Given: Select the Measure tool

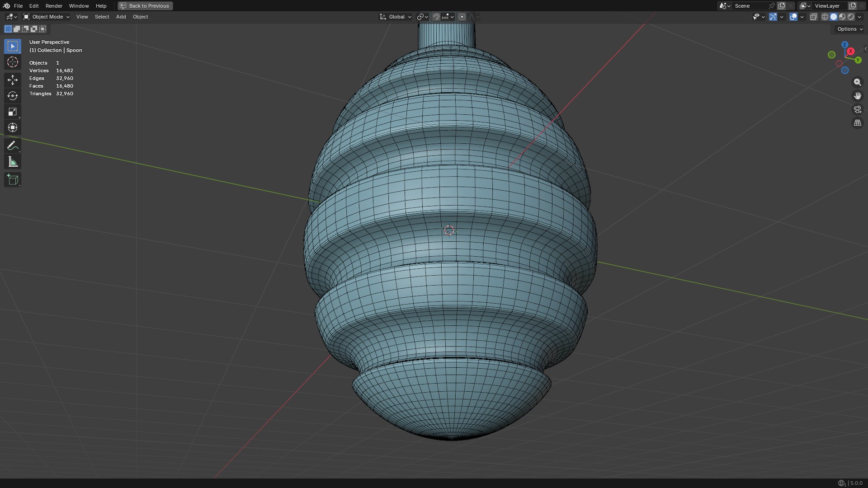Looking at the screenshot, I should click(x=13, y=162).
